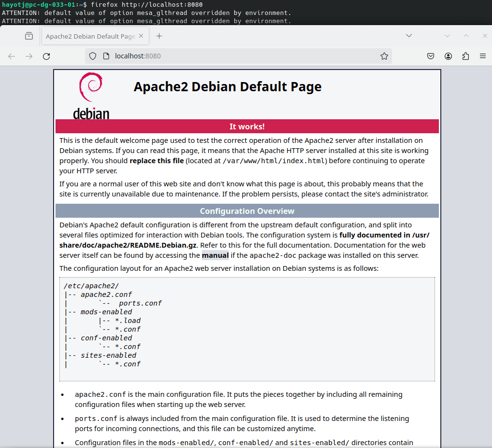Go back to the previous page
Screen dimensions: 492x448
click(12, 56)
